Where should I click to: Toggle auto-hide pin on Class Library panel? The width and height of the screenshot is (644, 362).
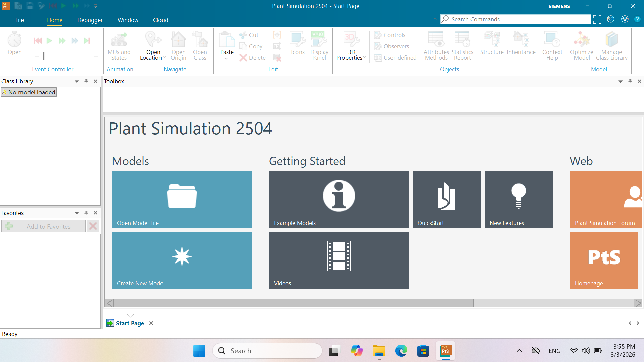[86, 81]
